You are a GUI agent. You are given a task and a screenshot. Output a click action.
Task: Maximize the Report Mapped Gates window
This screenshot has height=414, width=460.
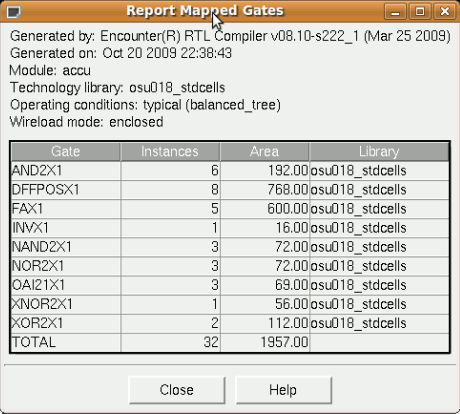click(x=420, y=12)
